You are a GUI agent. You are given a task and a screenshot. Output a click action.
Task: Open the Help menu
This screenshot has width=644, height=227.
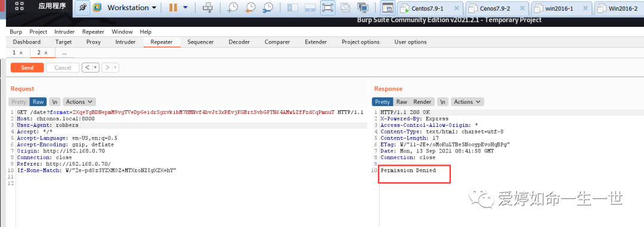[x=145, y=32]
